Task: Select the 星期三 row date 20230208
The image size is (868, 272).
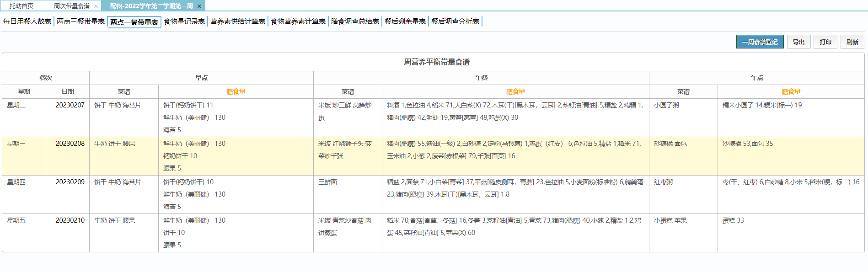Action: (70, 144)
